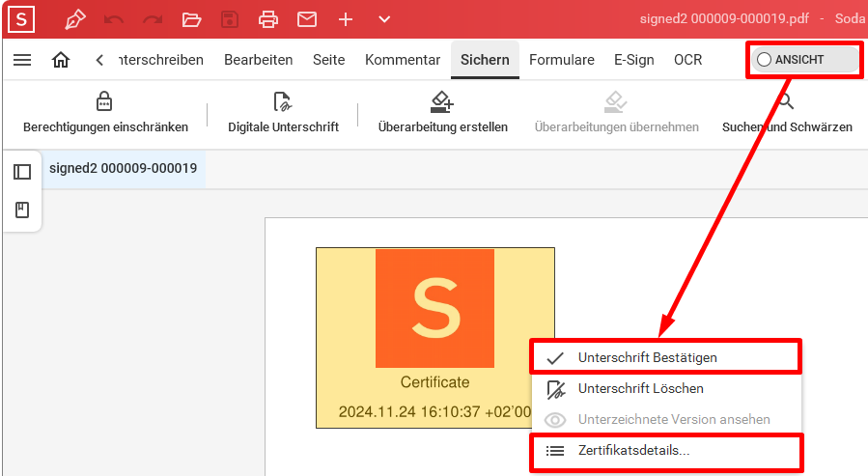
Task: Switch to the E-Sign tab
Action: (633, 60)
